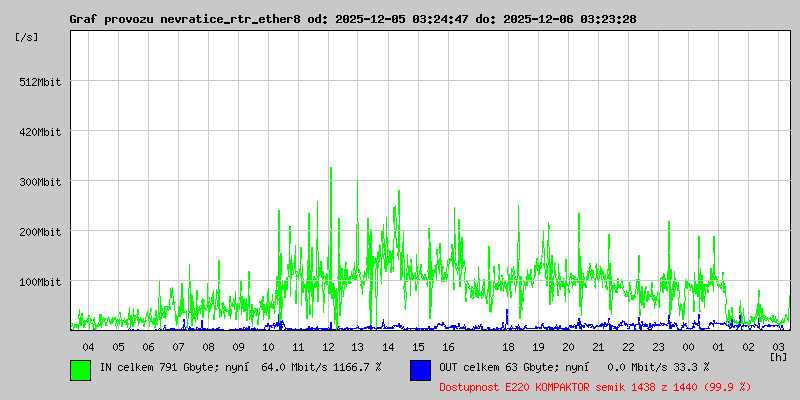Click the highest green traffic peak near hour 12
The width and height of the screenshot is (800, 400).
(x=330, y=170)
